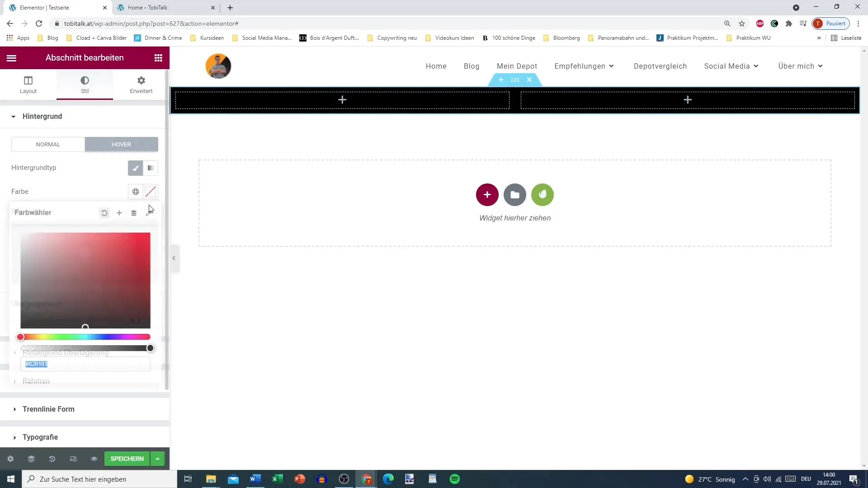Open Mein Depot page link

pyautogui.click(x=517, y=66)
